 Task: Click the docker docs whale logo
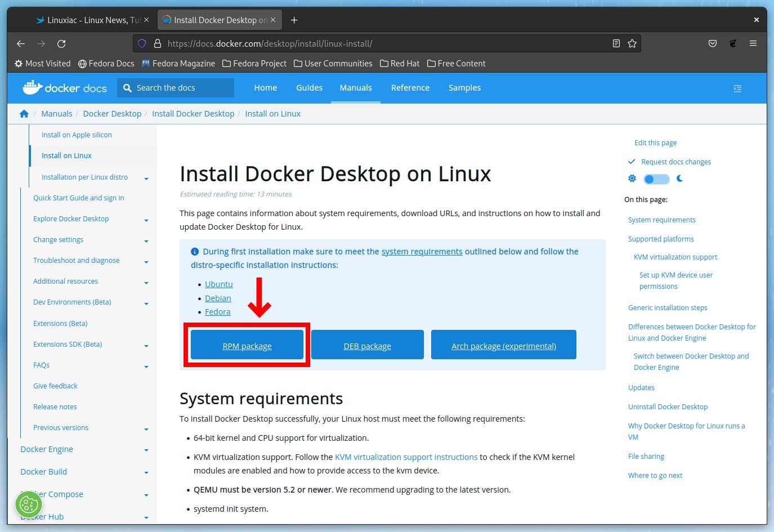click(x=65, y=87)
